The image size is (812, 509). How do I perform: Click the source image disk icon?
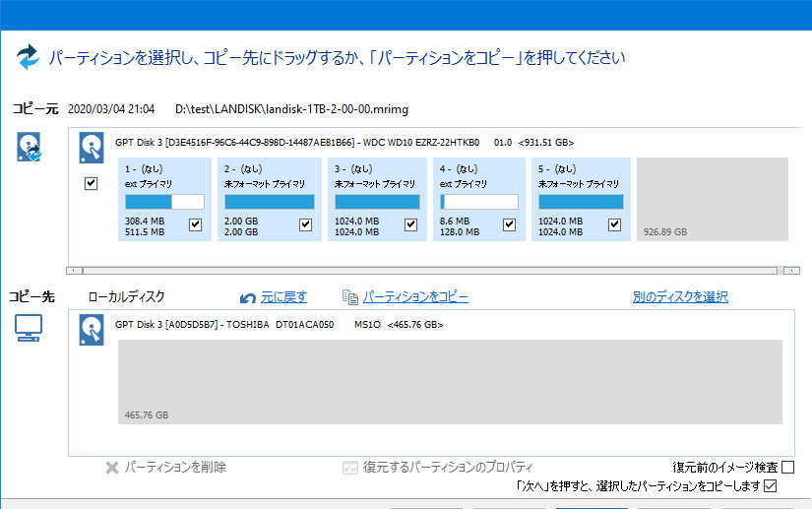pos(29,148)
